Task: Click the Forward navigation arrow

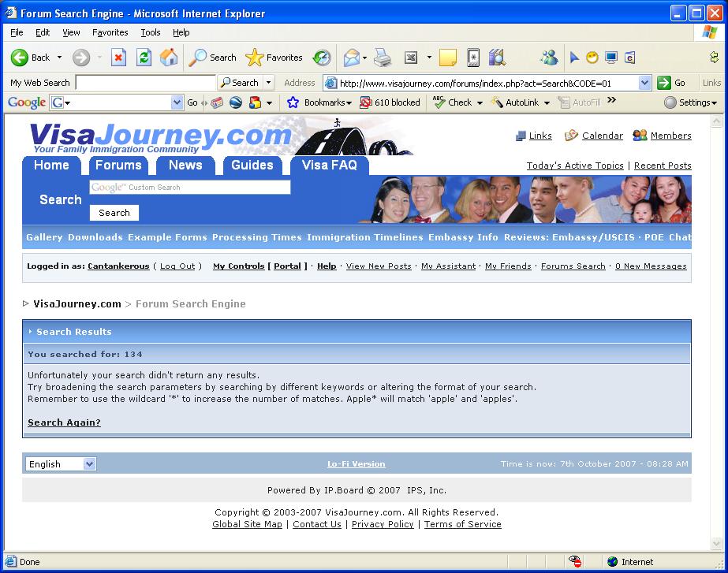Action: (x=81, y=58)
